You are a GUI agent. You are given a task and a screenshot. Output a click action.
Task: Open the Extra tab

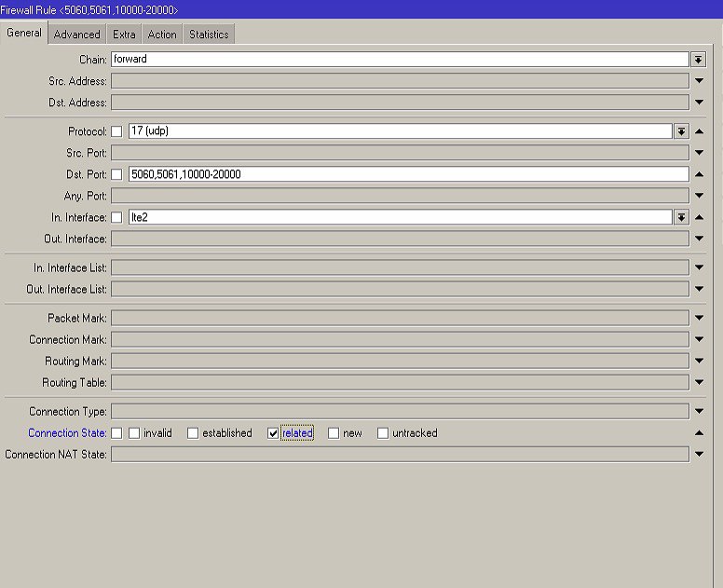click(x=124, y=34)
